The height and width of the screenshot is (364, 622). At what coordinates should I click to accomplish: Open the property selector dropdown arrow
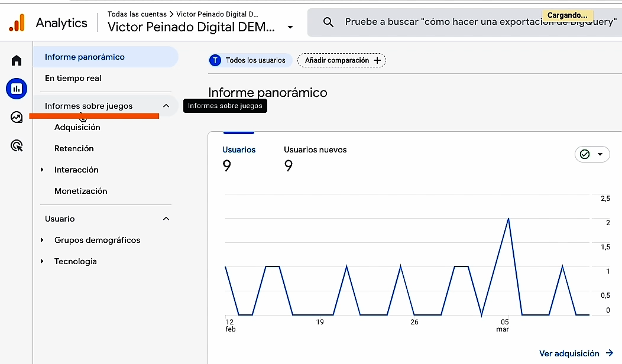[x=290, y=27]
